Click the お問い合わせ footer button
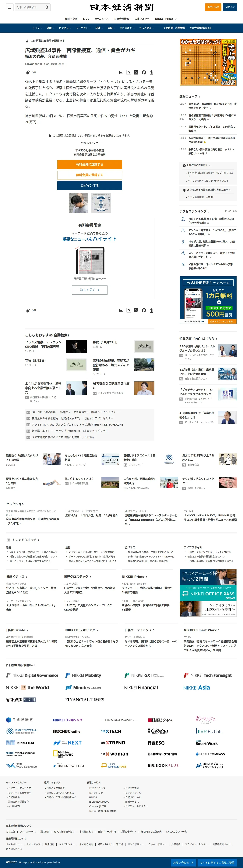243x868 pixels. click(183, 863)
